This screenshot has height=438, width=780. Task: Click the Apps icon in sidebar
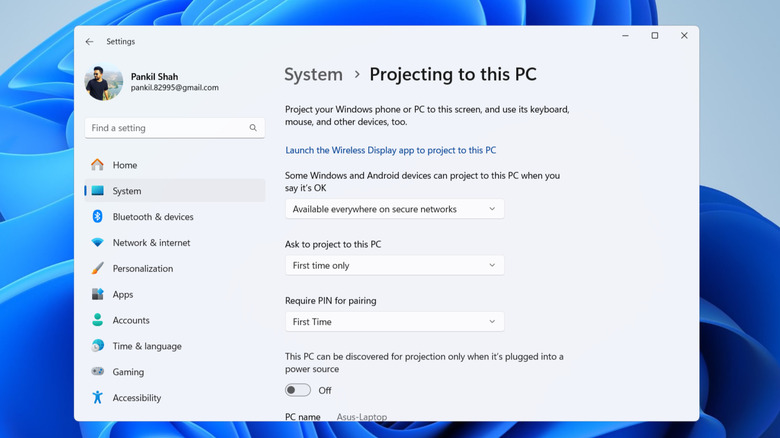(x=97, y=295)
